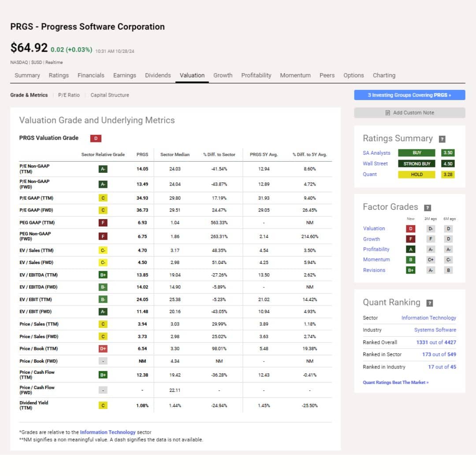Open the Charting tab

tap(384, 75)
